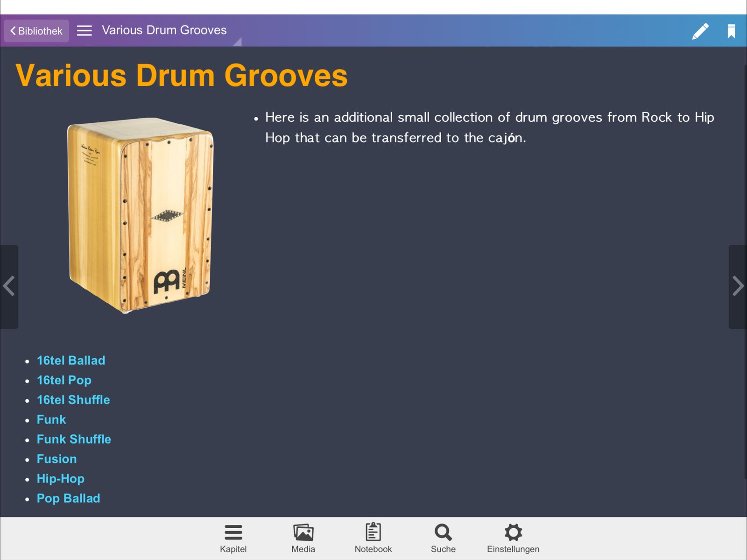Select the Funk Shuffle link
Image resolution: width=747 pixels, height=560 pixels.
(74, 439)
